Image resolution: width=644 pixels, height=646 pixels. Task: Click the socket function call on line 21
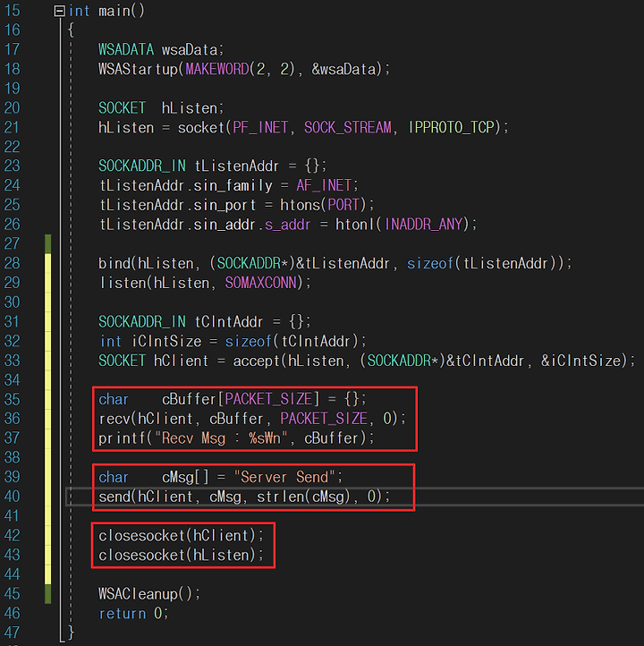coord(201,127)
